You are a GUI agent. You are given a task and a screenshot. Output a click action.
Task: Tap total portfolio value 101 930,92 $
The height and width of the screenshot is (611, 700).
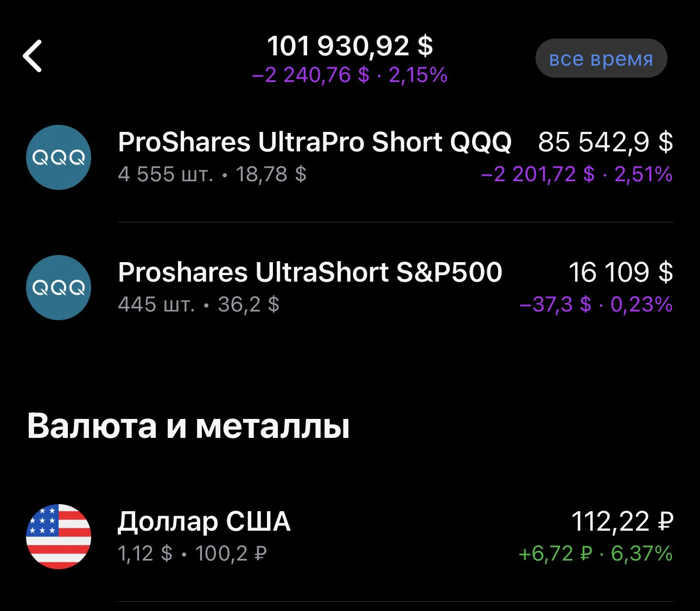pyautogui.click(x=350, y=46)
